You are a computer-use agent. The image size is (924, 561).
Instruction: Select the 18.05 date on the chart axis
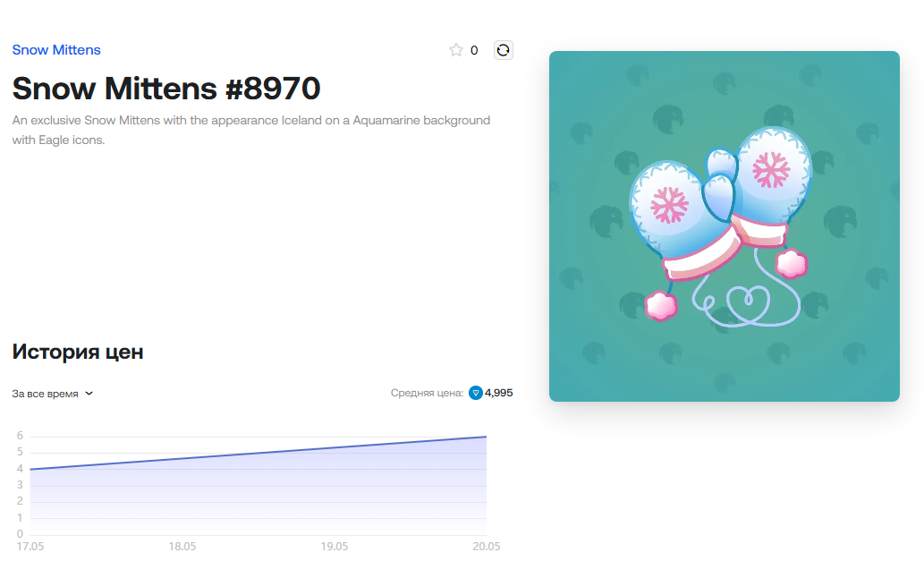[182, 545]
